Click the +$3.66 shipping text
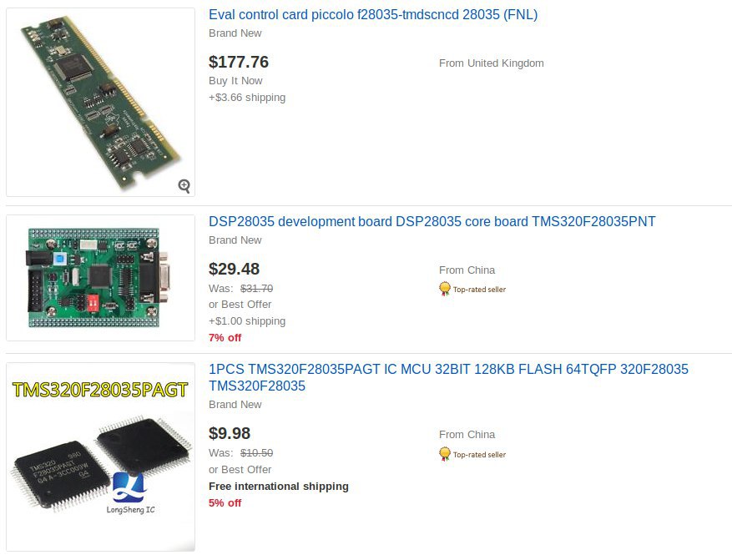The height and width of the screenshot is (560, 732). coord(247,97)
